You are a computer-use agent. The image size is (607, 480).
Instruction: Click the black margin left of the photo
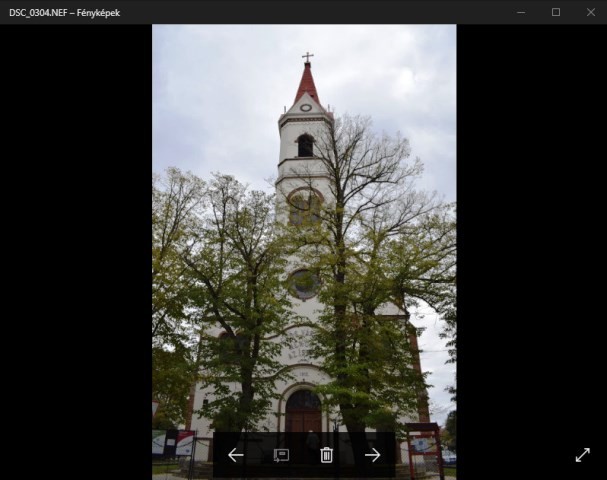(x=75, y=250)
